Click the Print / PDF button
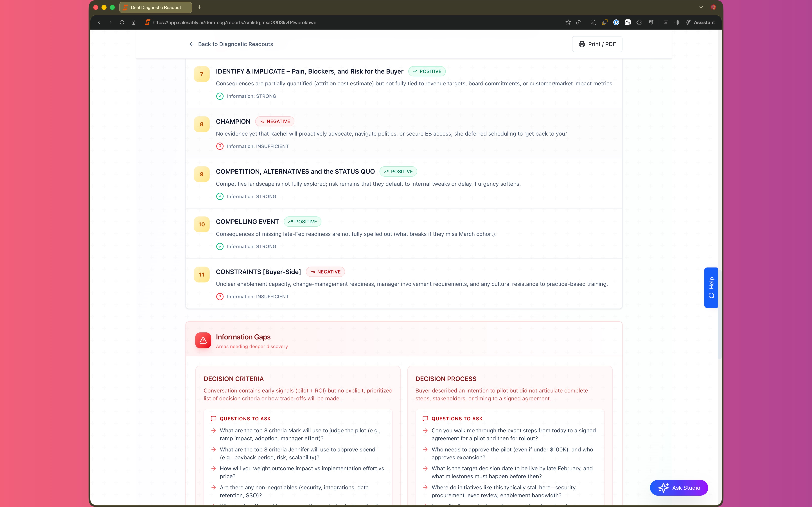Image resolution: width=812 pixels, height=507 pixels. click(597, 44)
